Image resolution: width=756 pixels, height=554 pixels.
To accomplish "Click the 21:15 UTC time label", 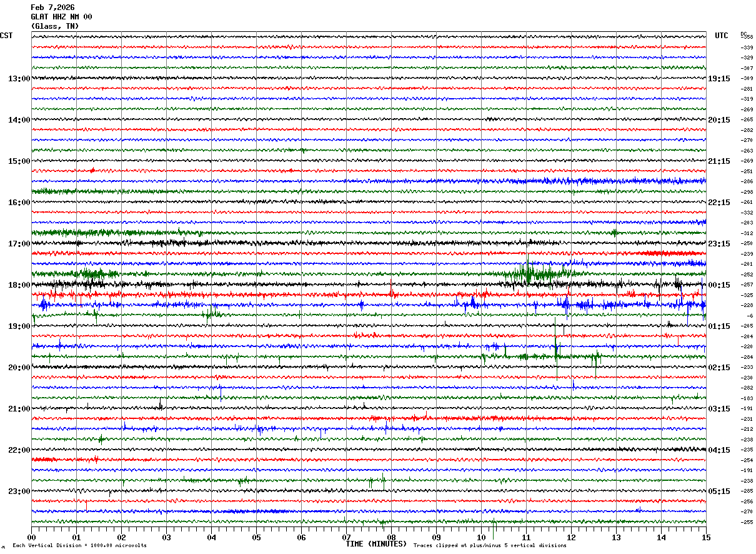I will [719, 161].
